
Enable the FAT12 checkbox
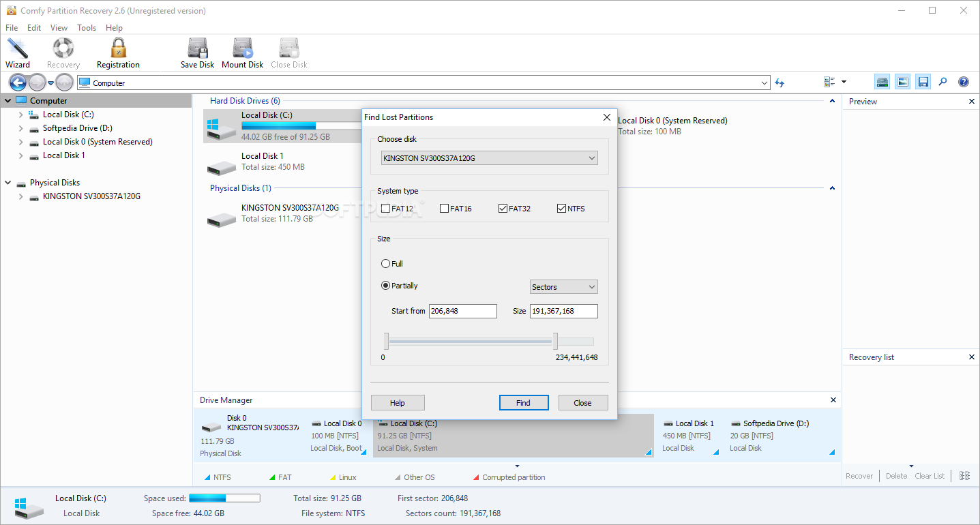(386, 209)
